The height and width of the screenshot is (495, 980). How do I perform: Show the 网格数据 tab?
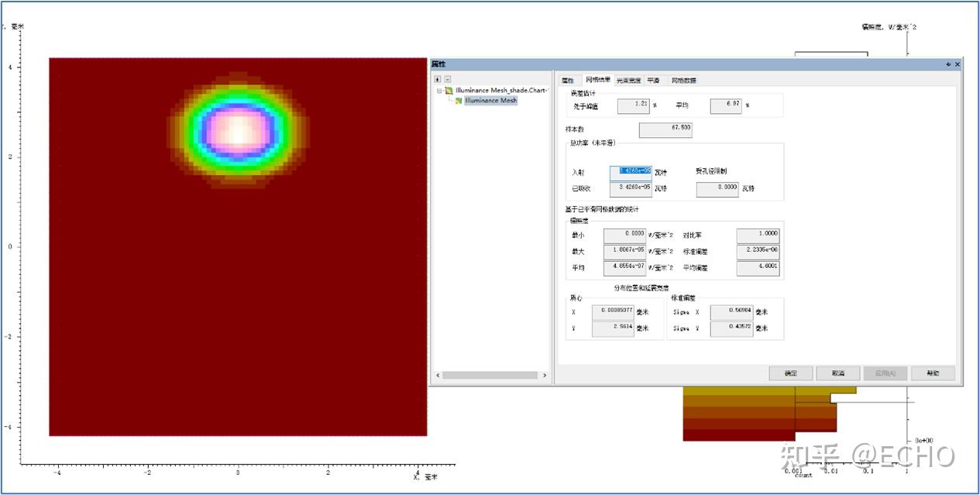(683, 80)
